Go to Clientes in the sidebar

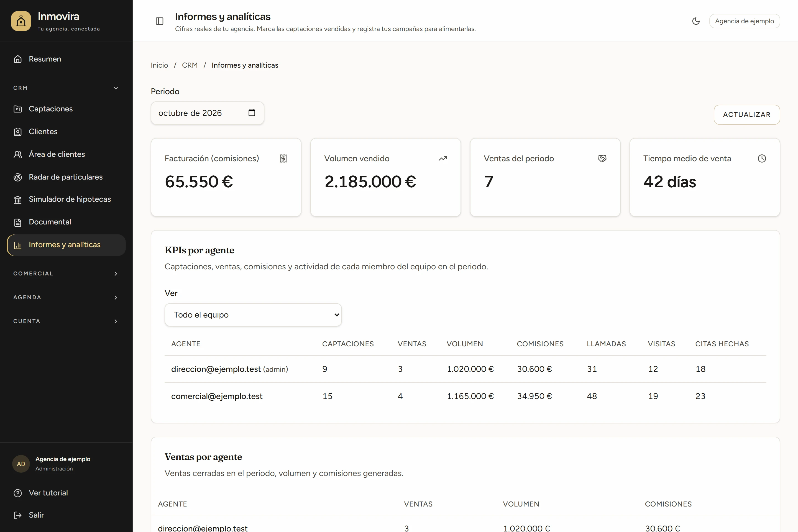point(66,132)
